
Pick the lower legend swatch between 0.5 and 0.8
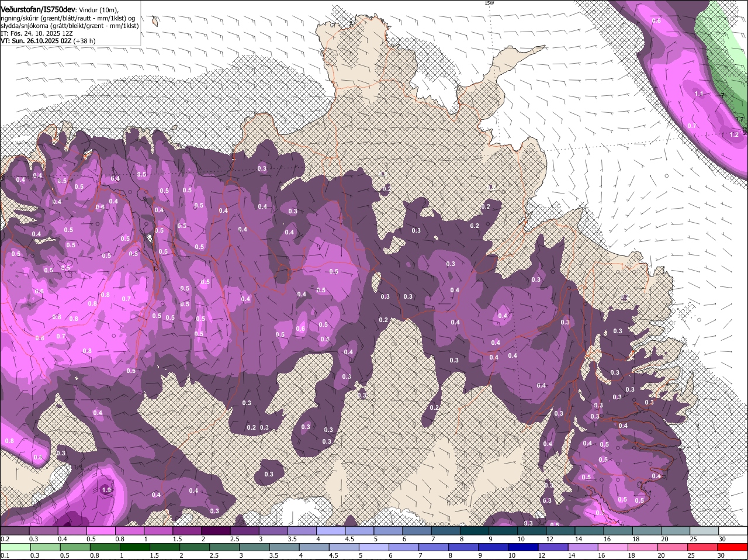click(x=77, y=547)
